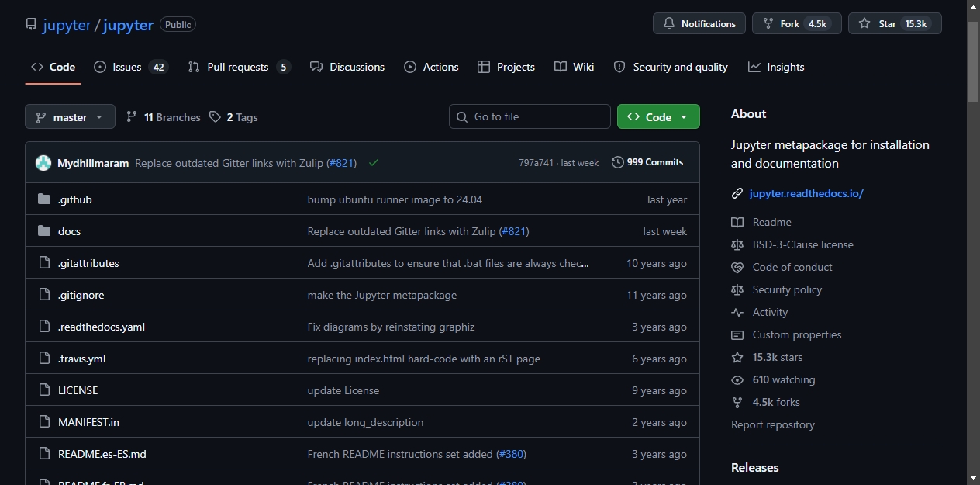Click Report repository link

coord(773,424)
